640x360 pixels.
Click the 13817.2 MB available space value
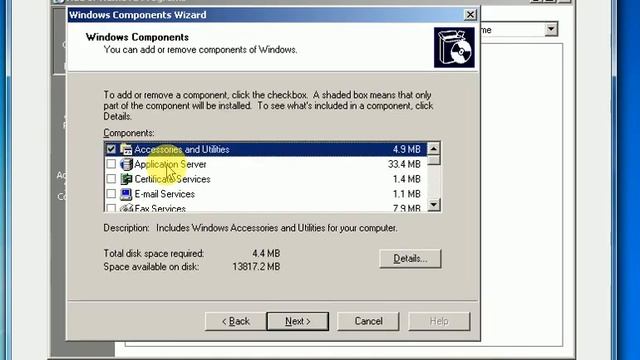point(256,267)
